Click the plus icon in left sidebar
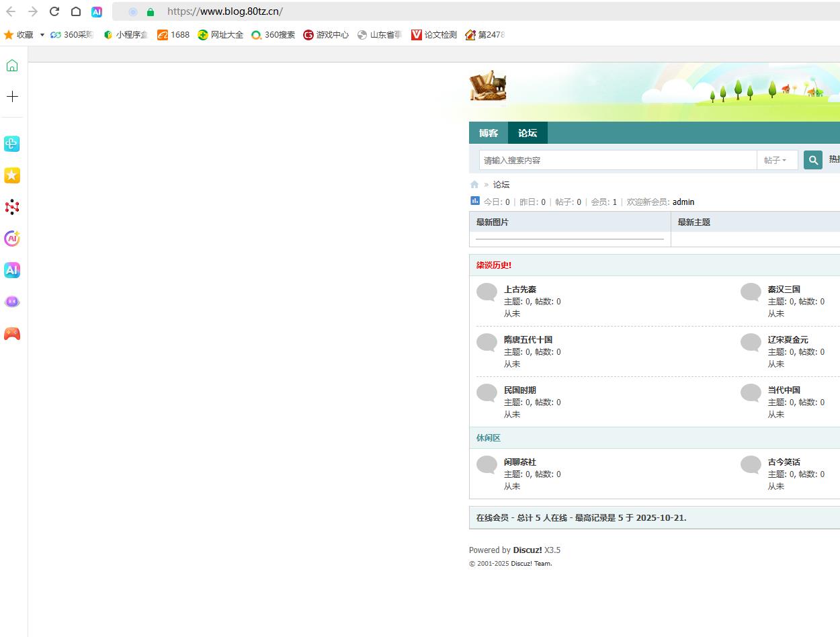The height and width of the screenshot is (637, 840). coord(12,97)
